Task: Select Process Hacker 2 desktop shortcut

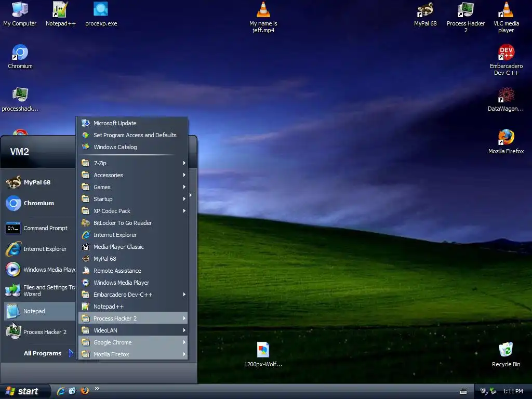Action: [465, 17]
